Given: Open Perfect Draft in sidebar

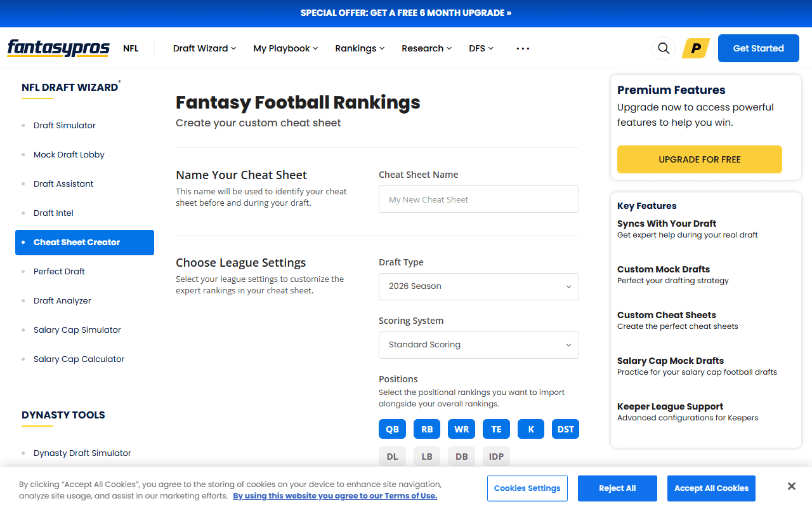Looking at the screenshot, I should [x=59, y=271].
